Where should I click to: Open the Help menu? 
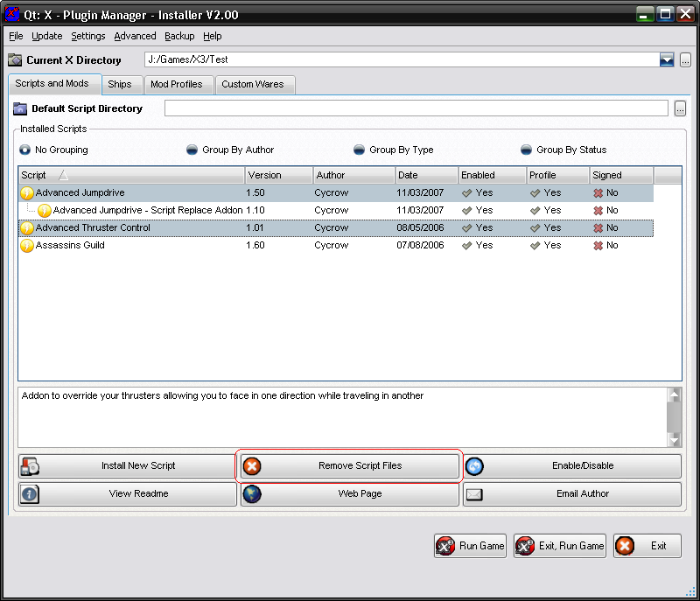[x=213, y=36]
